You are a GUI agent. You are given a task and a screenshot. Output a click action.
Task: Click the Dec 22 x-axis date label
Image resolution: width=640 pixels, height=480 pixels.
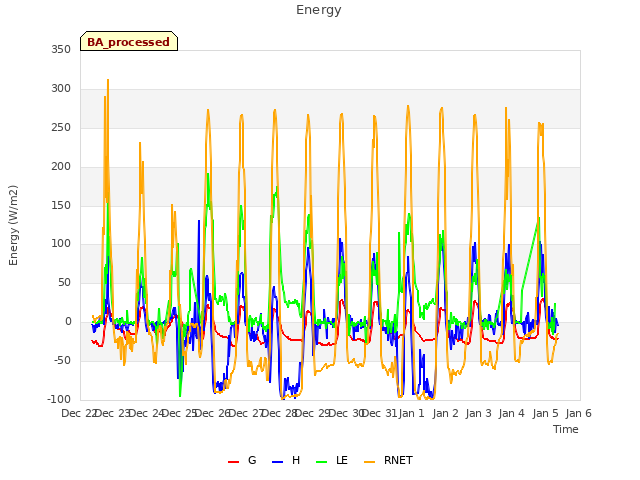point(78,413)
